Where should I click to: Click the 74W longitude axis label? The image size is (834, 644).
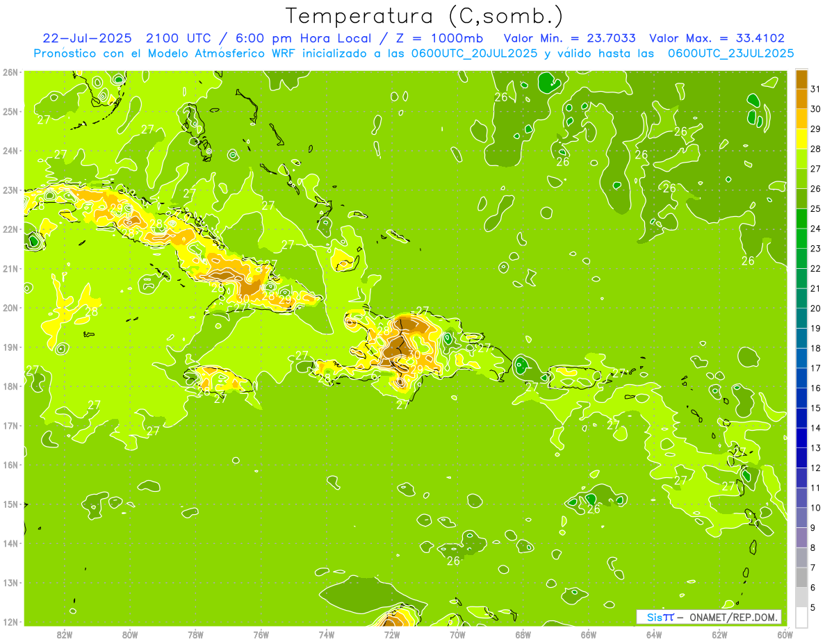[x=327, y=634]
